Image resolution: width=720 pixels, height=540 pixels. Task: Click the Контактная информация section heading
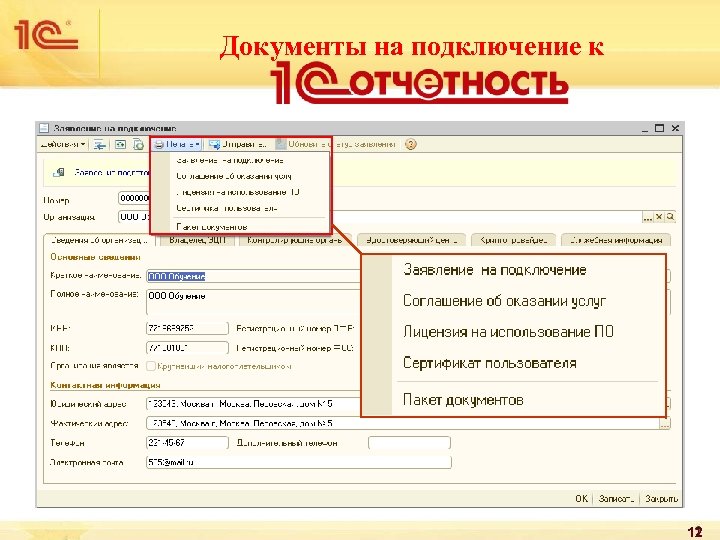(105, 385)
